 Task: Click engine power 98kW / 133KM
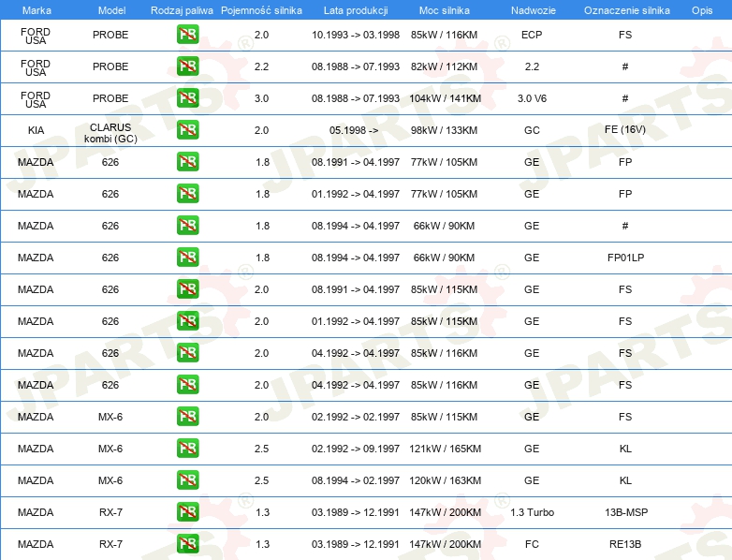[x=444, y=130]
